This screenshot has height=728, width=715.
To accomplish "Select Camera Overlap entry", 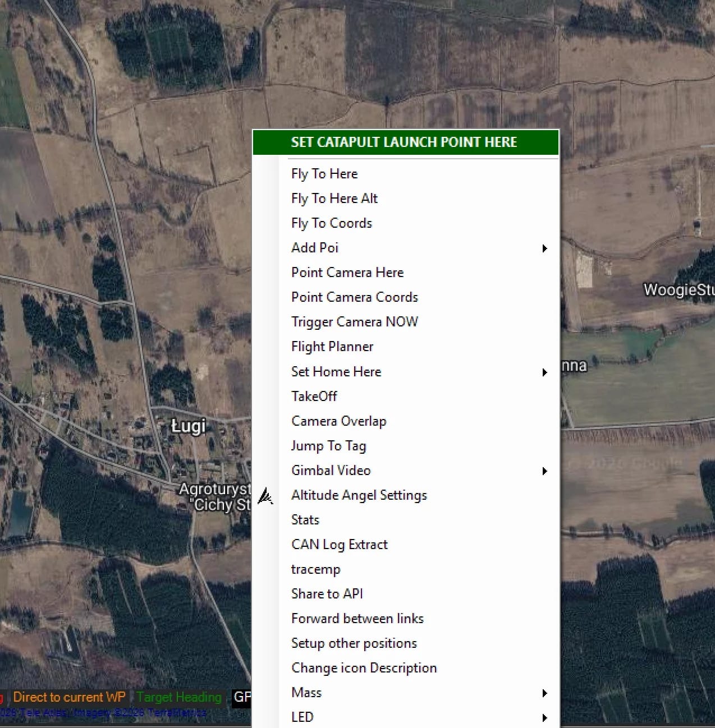I will coord(405,421).
